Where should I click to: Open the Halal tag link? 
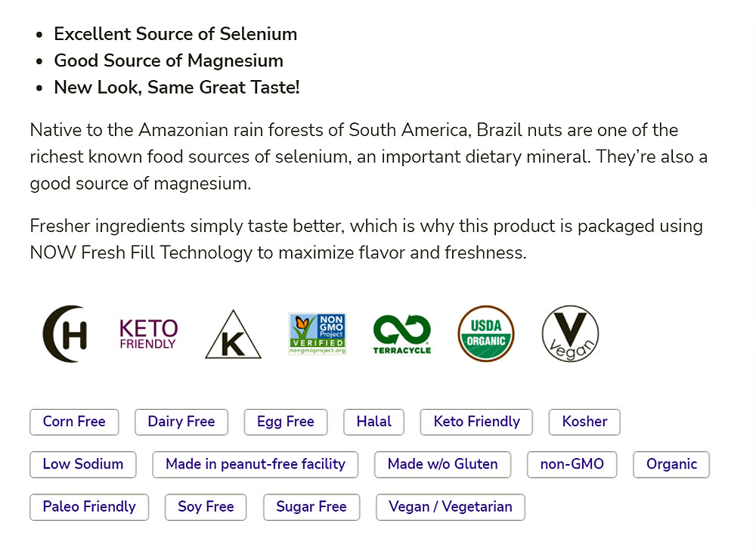(373, 422)
